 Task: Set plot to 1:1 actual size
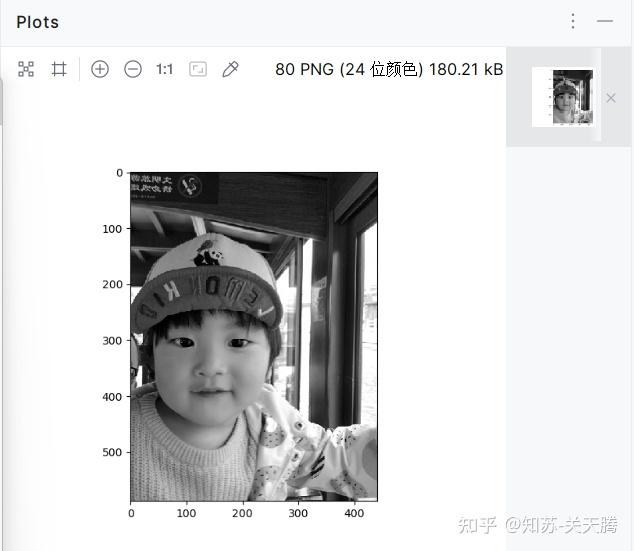(165, 70)
